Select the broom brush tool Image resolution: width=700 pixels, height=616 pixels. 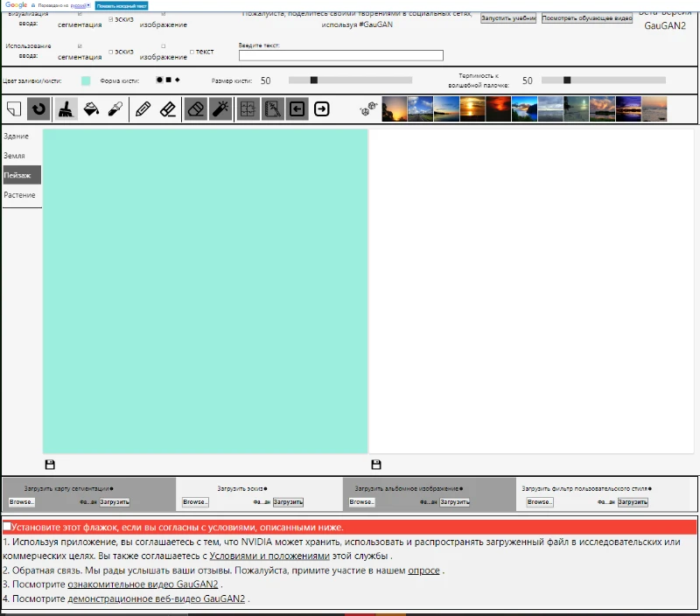(x=66, y=108)
